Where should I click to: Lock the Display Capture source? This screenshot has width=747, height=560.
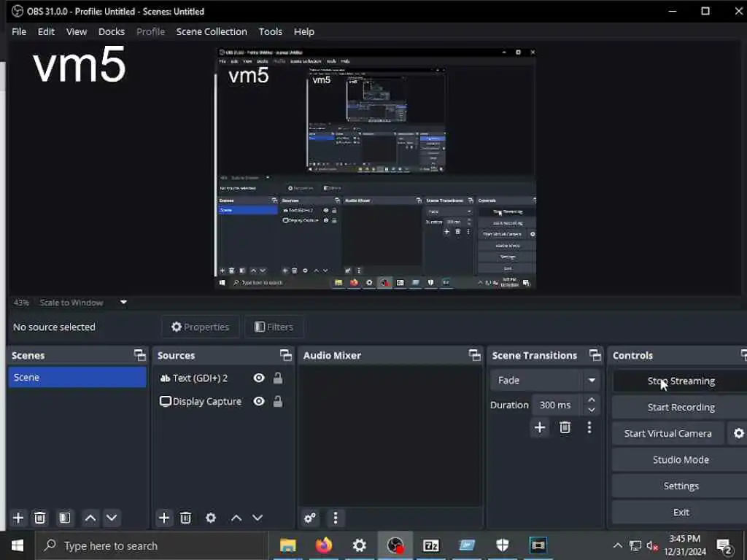point(278,402)
